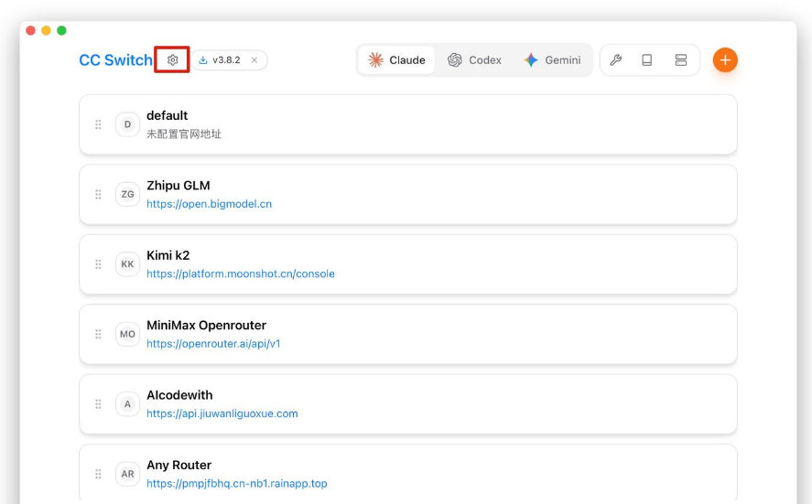Grab the drag handle of Zhipu GLM
Screen dimensions: 812x504
[x=98, y=194]
